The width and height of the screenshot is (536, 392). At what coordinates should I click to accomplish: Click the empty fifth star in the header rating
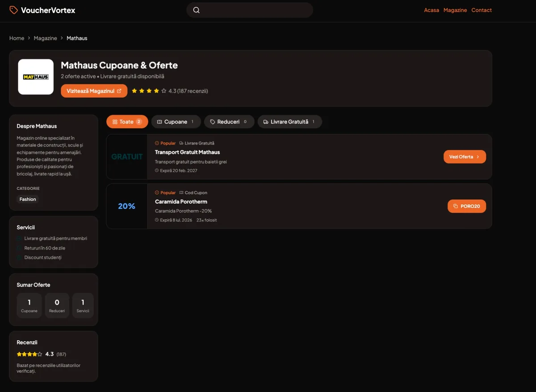click(164, 91)
